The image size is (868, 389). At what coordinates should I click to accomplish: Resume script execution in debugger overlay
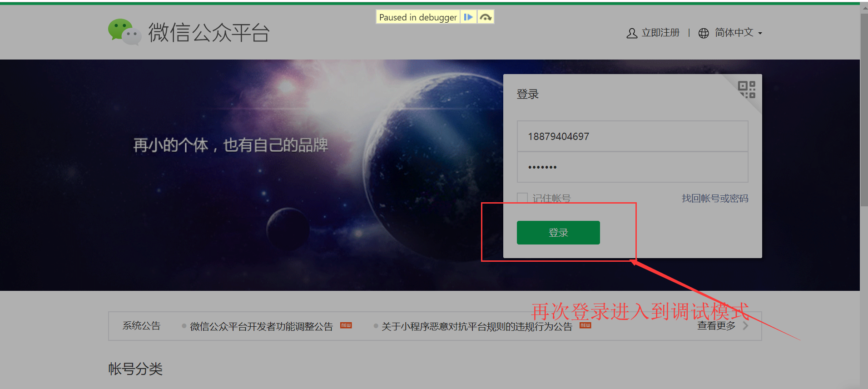(468, 17)
